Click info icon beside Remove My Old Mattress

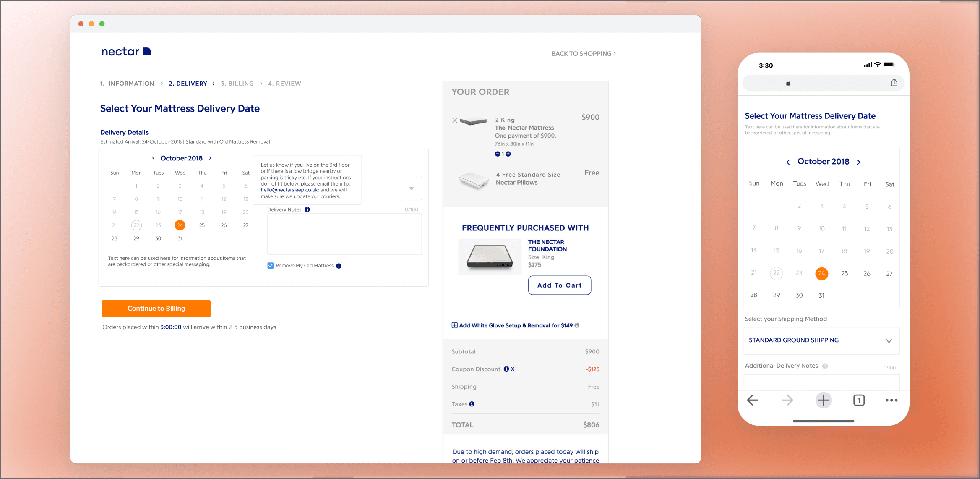click(339, 266)
